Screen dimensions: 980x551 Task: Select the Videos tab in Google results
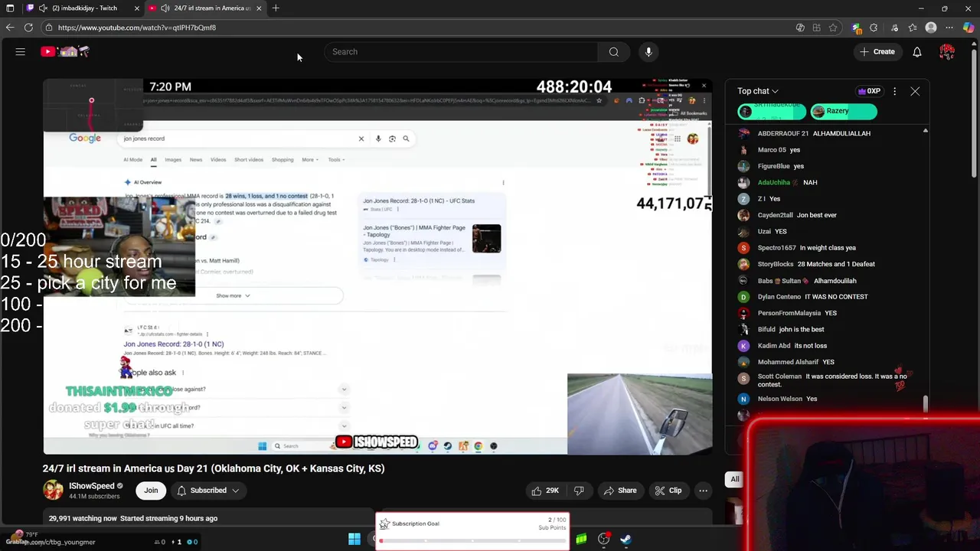click(218, 160)
